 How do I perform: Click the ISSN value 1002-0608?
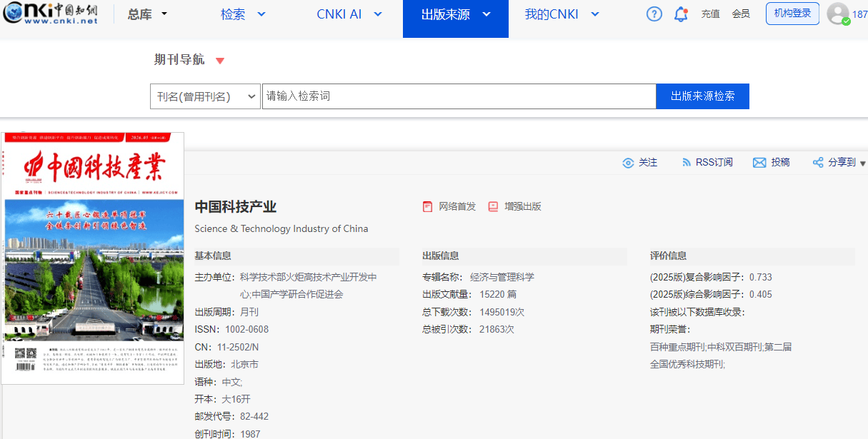(247, 330)
